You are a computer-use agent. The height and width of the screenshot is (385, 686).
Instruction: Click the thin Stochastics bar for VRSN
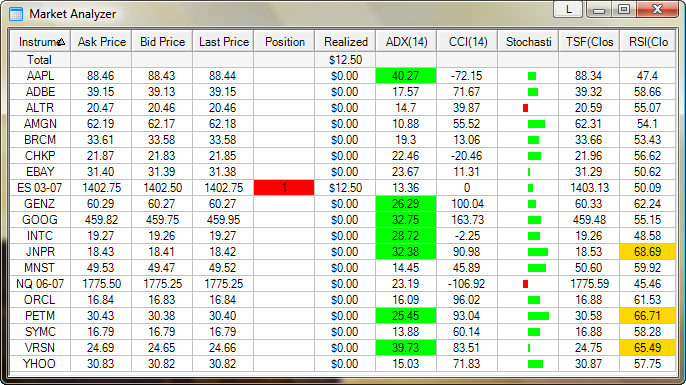[529, 348]
